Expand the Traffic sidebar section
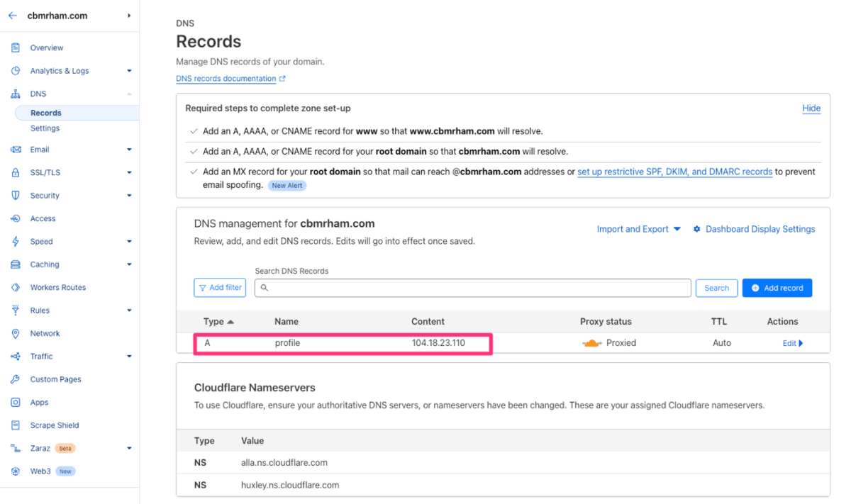The image size is (851, 504). coord(129,357)
